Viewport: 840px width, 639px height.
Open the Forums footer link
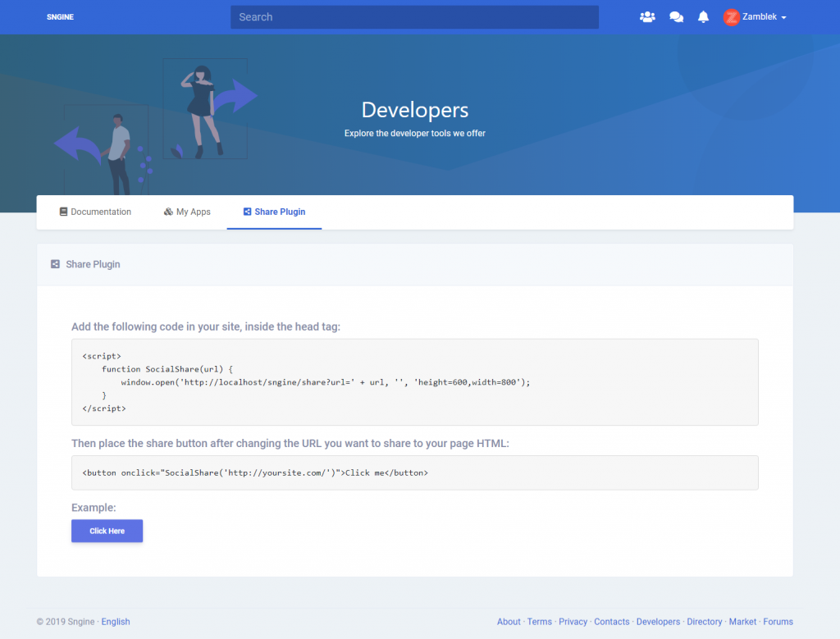click(778, 622)
